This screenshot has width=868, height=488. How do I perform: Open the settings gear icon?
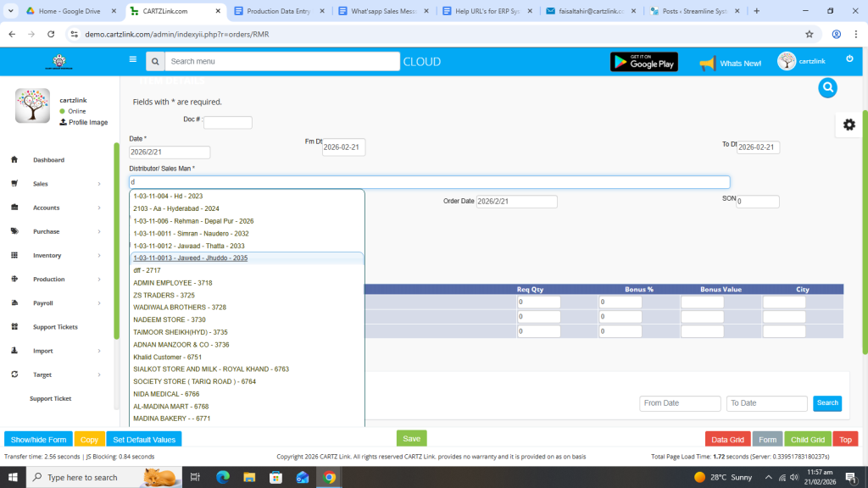click(849, 125)
